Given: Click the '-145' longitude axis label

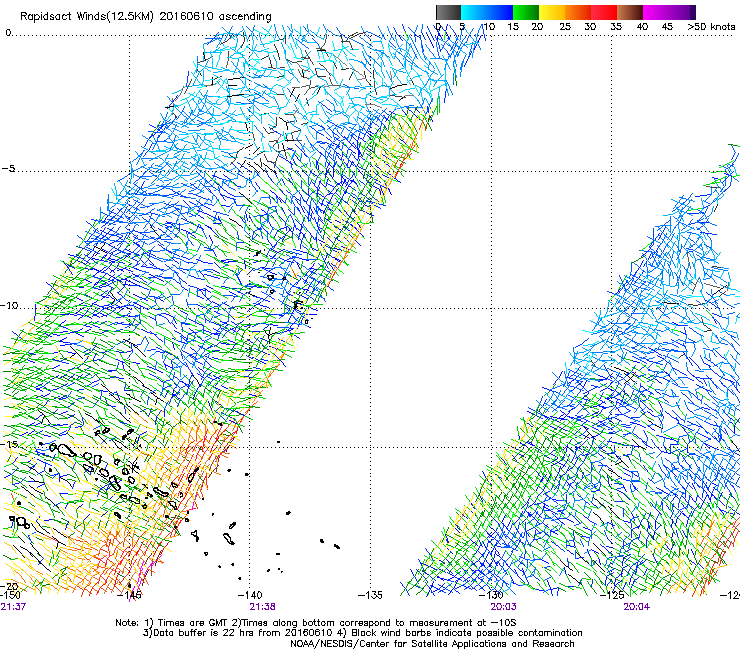Looking at the screenshot, I should tap(129, 595).
